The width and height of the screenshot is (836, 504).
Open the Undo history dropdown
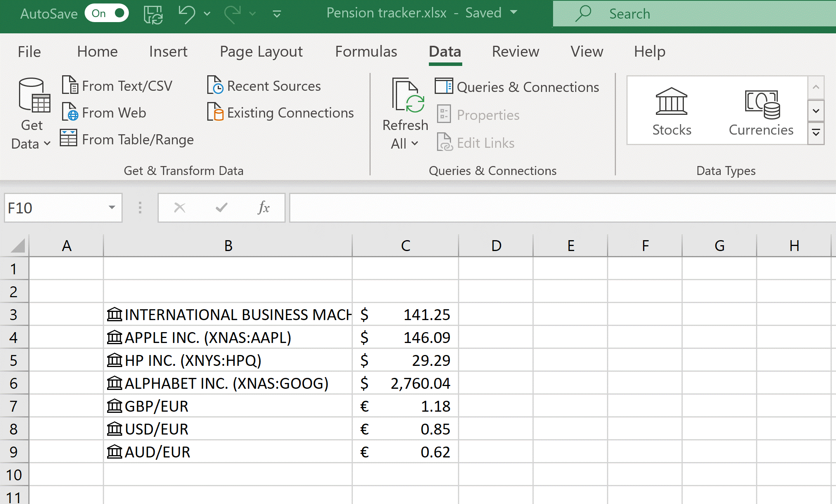[x=207, y=14]
